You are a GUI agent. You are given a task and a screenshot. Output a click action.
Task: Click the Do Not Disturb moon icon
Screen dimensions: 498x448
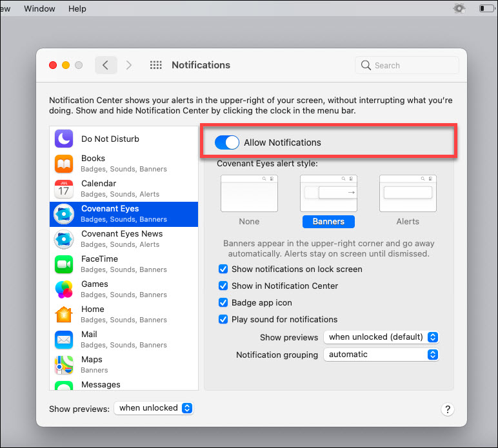point(64,139)
